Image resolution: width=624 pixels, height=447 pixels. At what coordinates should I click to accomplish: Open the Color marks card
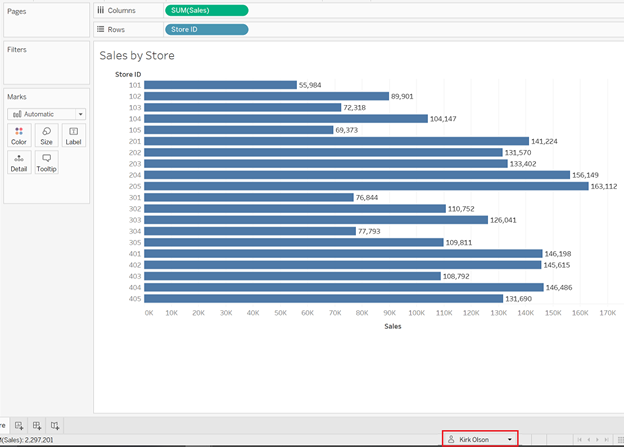click(19, 136)
